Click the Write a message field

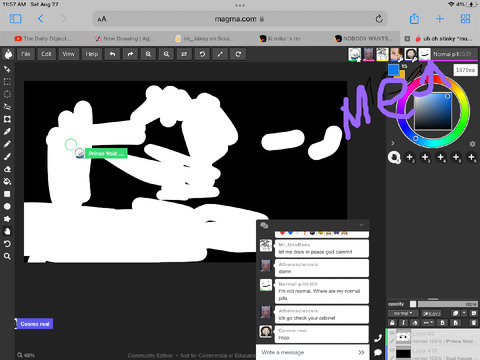pos(307,352)
